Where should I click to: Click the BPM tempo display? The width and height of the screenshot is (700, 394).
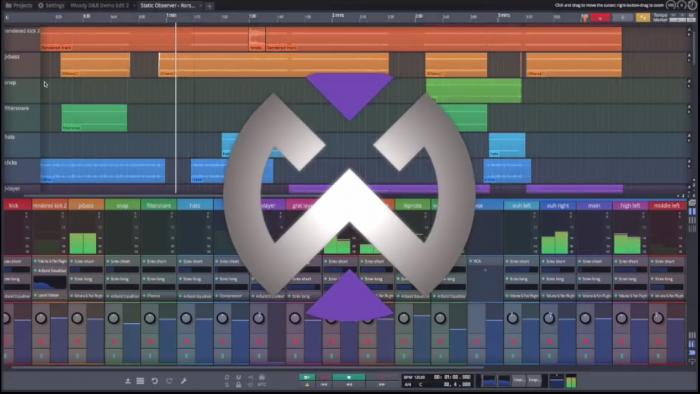pyautogui.click(x=415, y=377)
